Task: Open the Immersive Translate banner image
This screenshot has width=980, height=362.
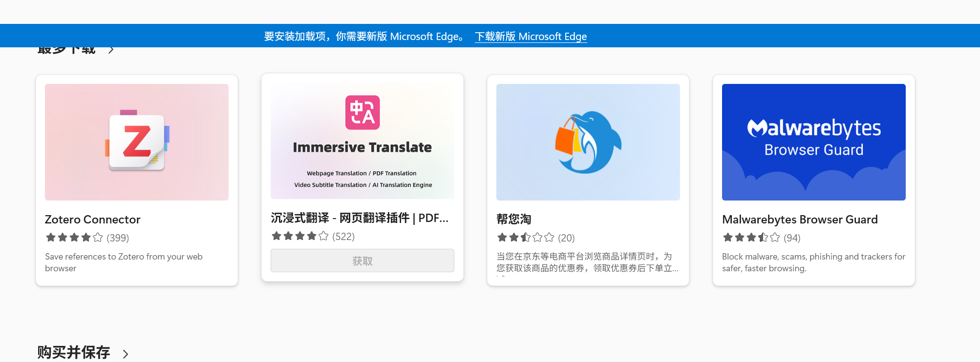Action: point(362,141)
